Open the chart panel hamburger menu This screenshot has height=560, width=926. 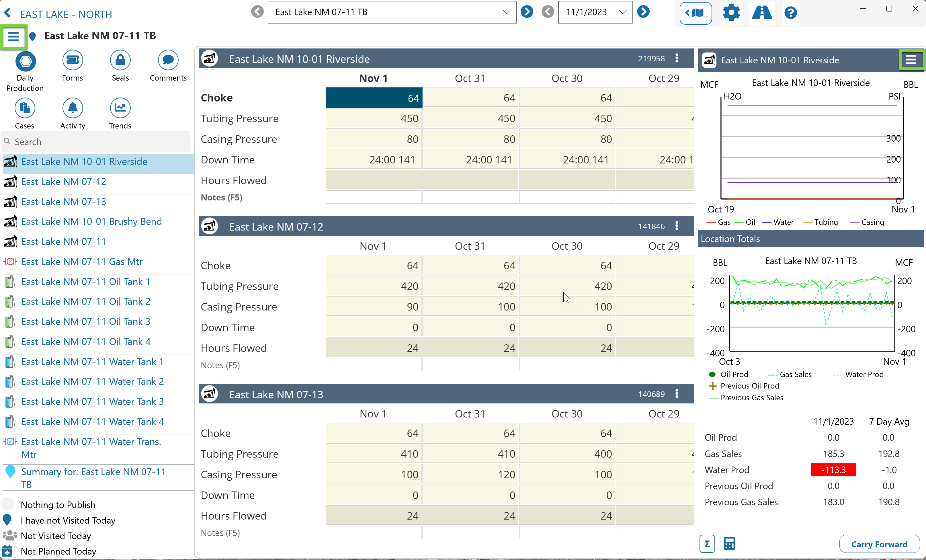[911, 60]
